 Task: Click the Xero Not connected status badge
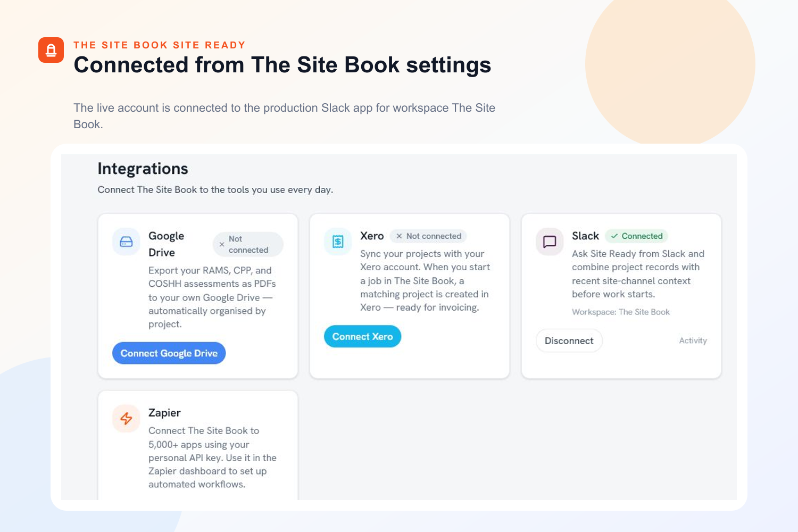(428, 236)
